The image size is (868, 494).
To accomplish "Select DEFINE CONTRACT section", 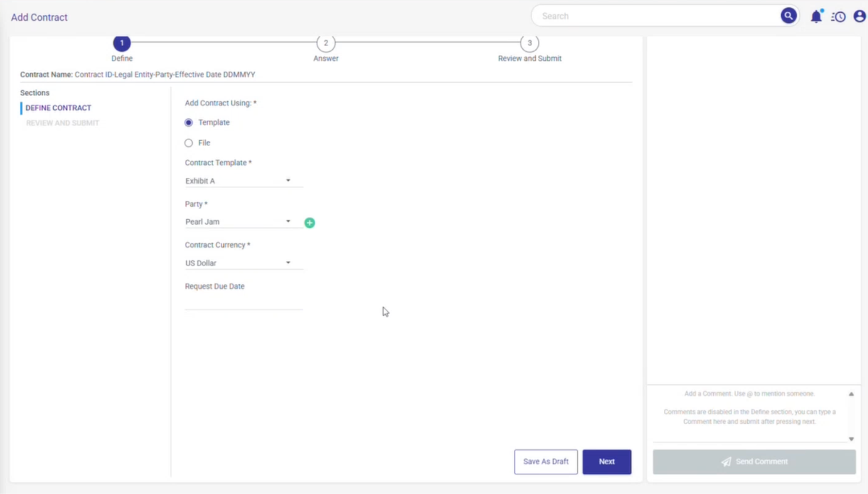I will [x=58, y=108].
